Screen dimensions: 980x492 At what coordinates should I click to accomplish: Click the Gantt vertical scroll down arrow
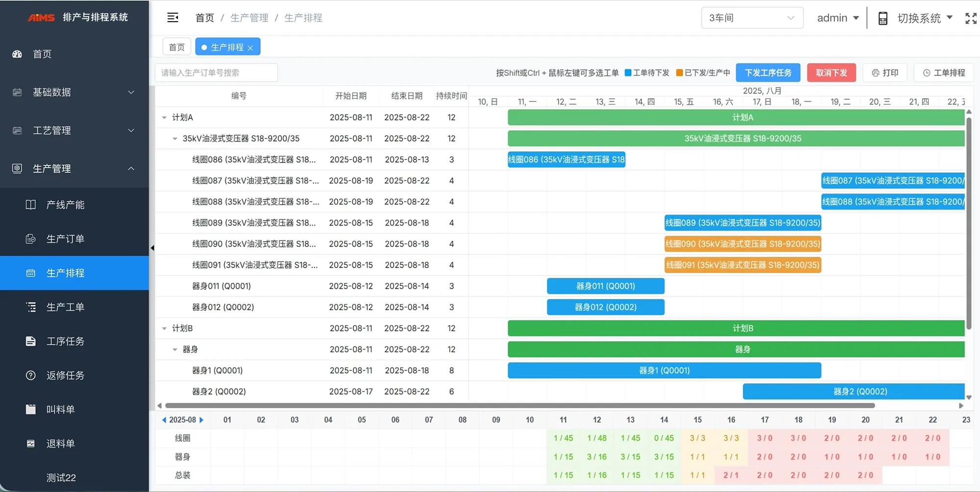(969, 397)
